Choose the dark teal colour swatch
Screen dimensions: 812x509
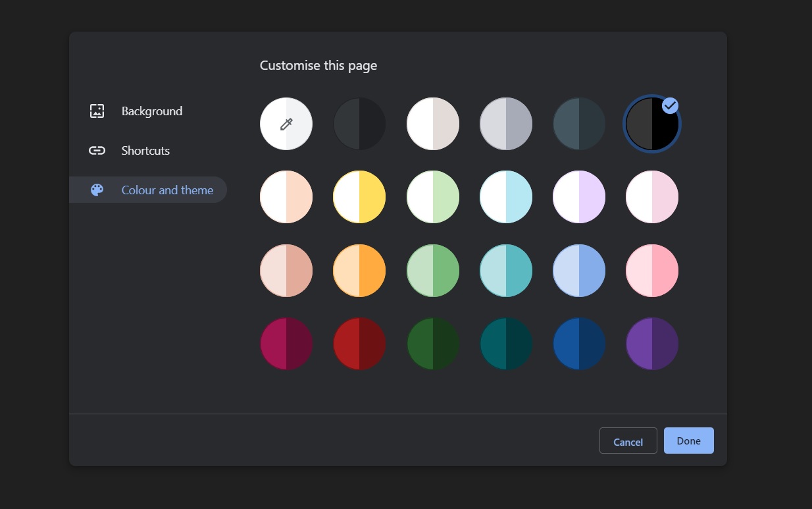(506, 344)
